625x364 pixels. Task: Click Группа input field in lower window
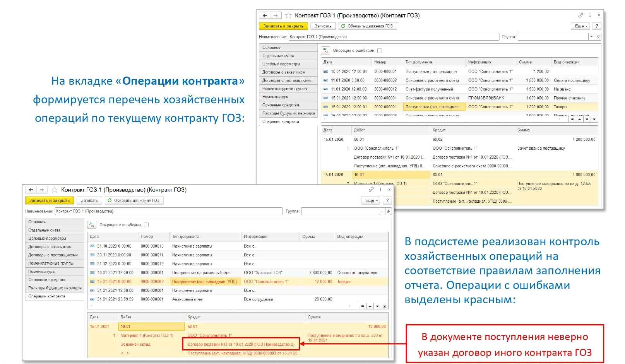tap(340, 211)
